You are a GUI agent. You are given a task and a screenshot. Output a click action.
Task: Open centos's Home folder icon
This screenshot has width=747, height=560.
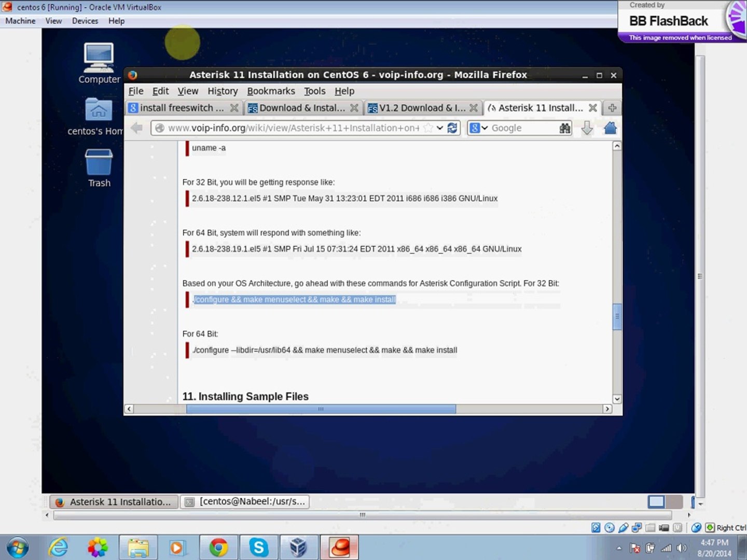[x=98, y=116]
